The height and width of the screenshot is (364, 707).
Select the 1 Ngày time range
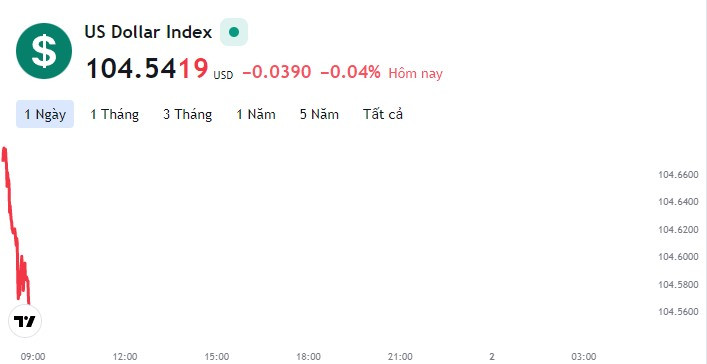pyautogui.click(x=45, y=114)
